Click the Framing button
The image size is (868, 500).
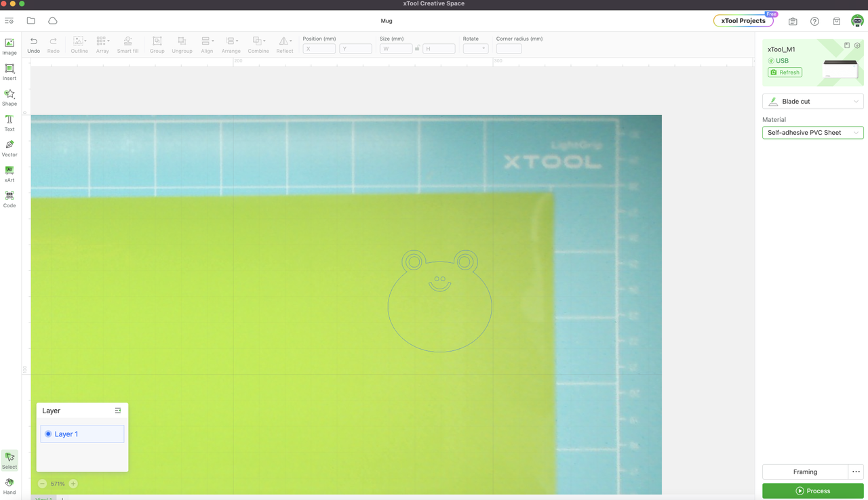[x=805, y=472]
